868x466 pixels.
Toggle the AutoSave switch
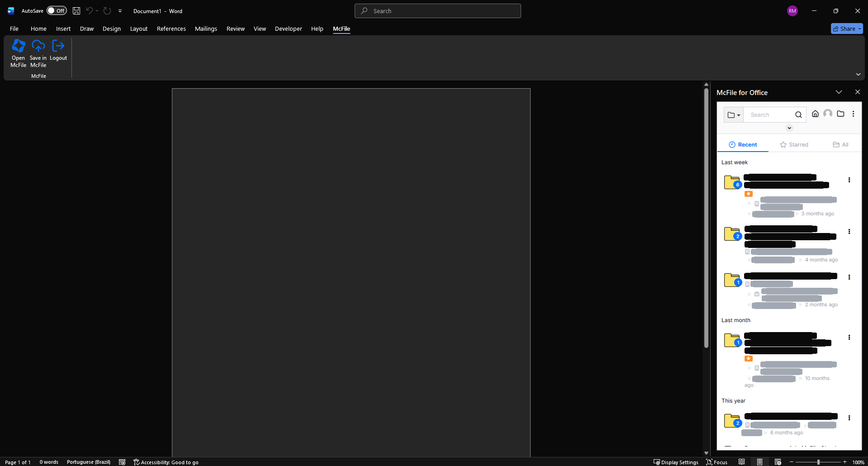coord(57,11)
